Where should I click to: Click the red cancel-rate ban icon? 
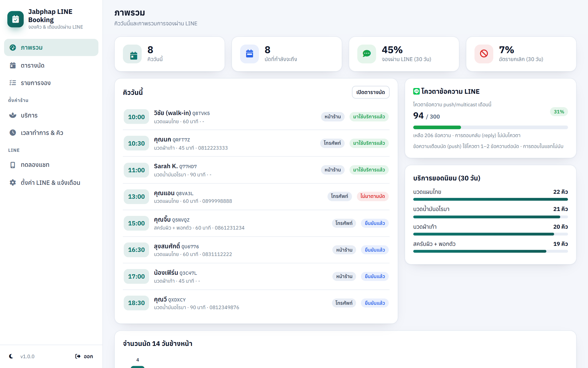[x=484, y=54]
